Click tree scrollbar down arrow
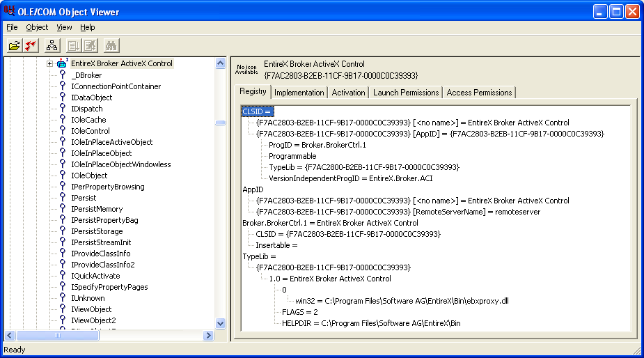 click(x=221, y=323)
